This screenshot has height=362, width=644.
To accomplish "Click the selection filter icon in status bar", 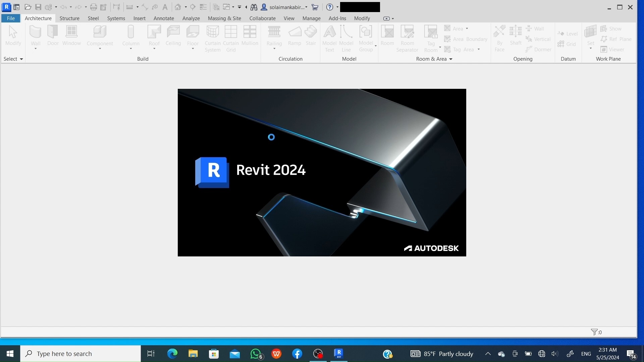I will (594, 332).
